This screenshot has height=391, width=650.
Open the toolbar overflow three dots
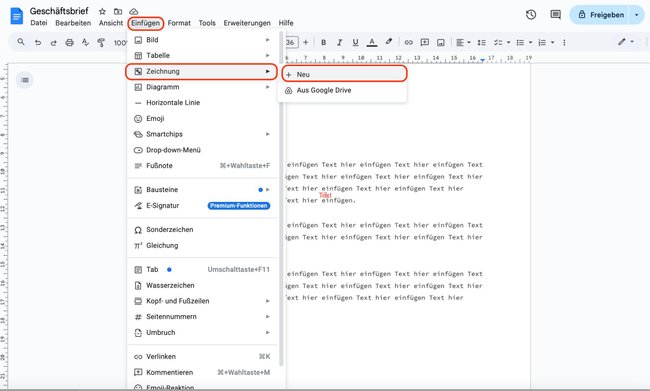click(564, 42)
